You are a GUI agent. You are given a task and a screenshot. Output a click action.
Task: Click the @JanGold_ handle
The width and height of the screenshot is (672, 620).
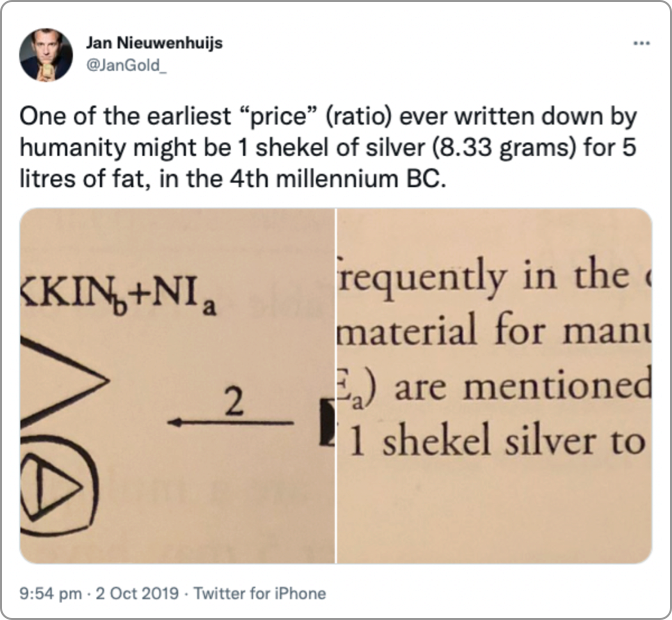pyautogui.click(x=126, y=66)
